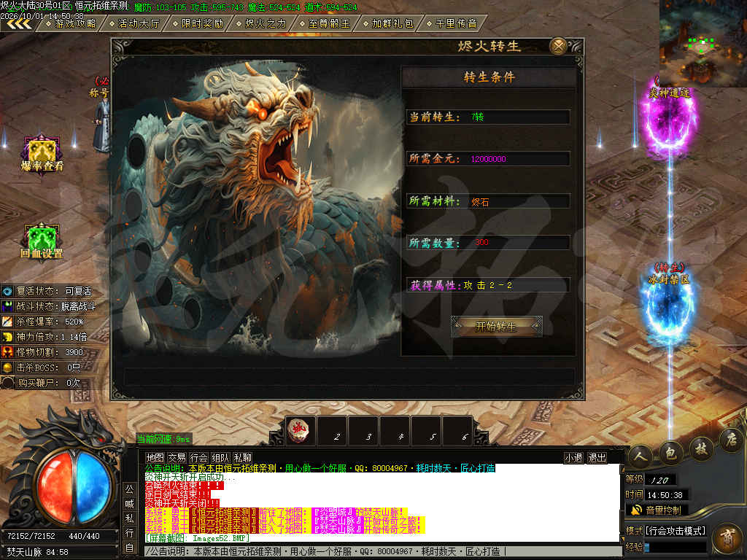
Task: Click the 退出 exit button
Action: point(597,458)
